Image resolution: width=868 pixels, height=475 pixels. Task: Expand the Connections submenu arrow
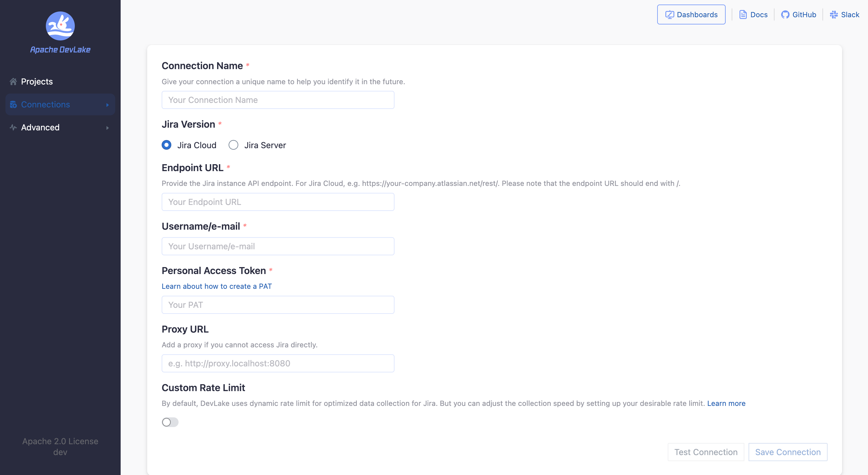(x=107, y=105)
